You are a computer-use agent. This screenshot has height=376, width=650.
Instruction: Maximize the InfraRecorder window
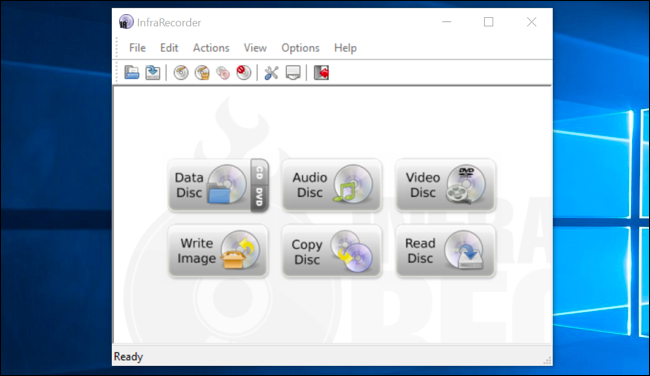(489, 22)
